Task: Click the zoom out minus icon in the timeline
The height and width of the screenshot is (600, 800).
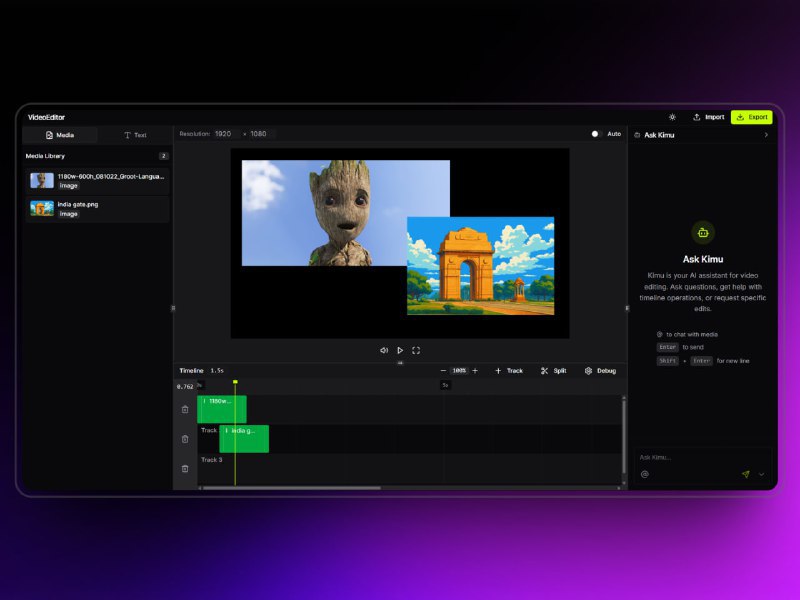Action: pos(443,371)
